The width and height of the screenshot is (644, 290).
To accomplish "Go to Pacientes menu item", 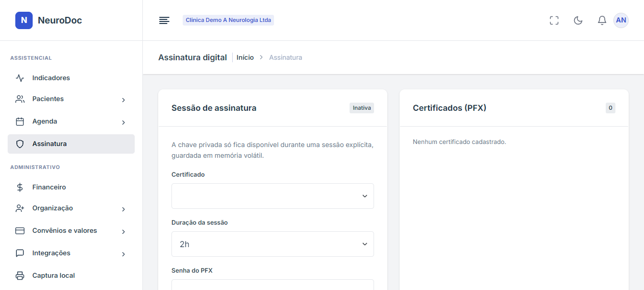I will point(71,99).
